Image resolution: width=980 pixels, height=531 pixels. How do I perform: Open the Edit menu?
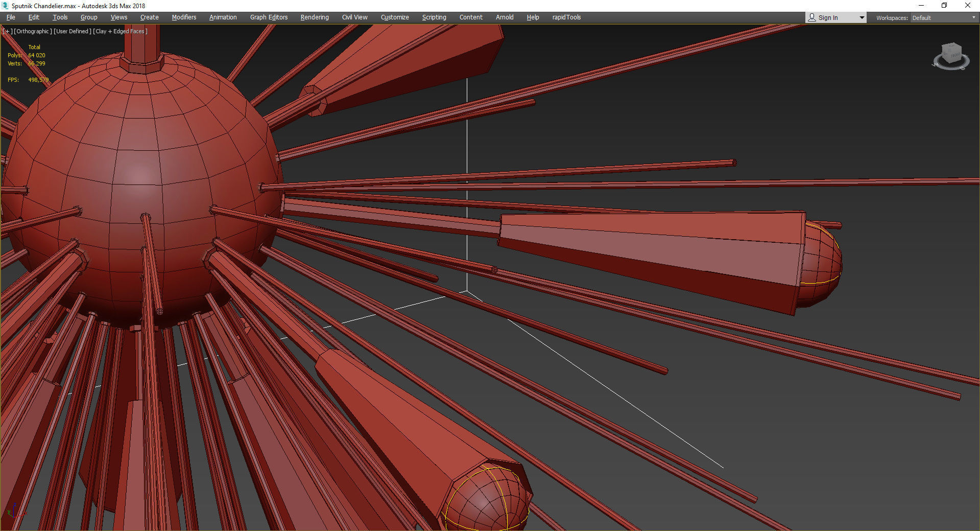[x=34, y=17]
